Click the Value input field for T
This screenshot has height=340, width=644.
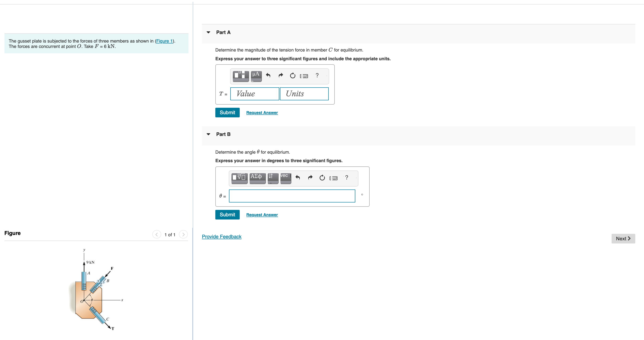tap(254, 94)
